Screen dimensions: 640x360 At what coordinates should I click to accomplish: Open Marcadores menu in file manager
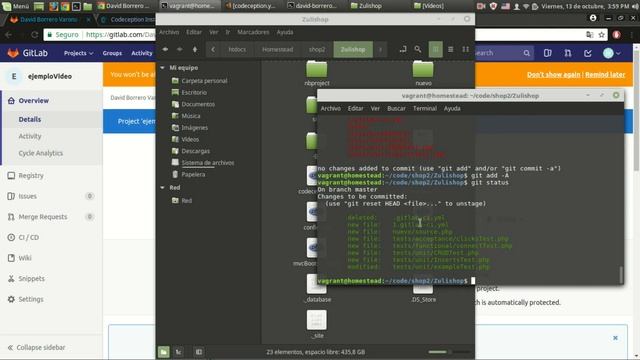click(x=253, y=32)
